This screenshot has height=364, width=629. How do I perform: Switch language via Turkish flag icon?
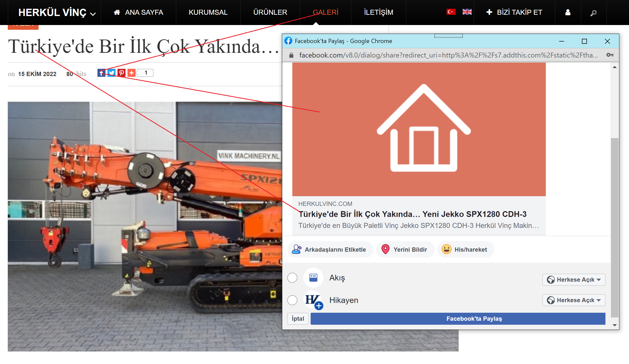tap(451, 12)
